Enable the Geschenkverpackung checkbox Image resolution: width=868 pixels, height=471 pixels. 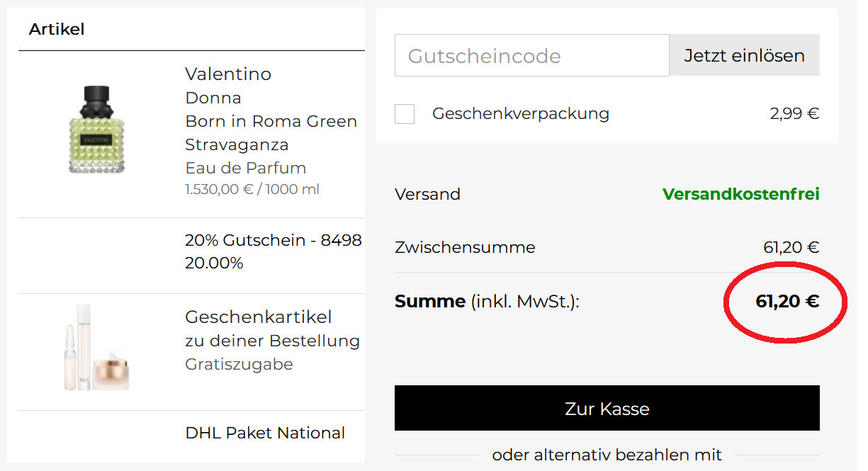click(405, 113)
